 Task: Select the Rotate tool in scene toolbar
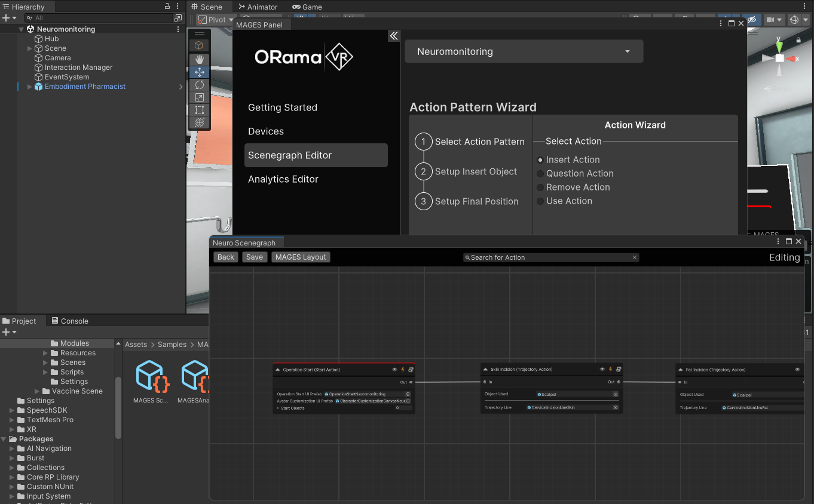pyautogui.click(x=200, y=85)
